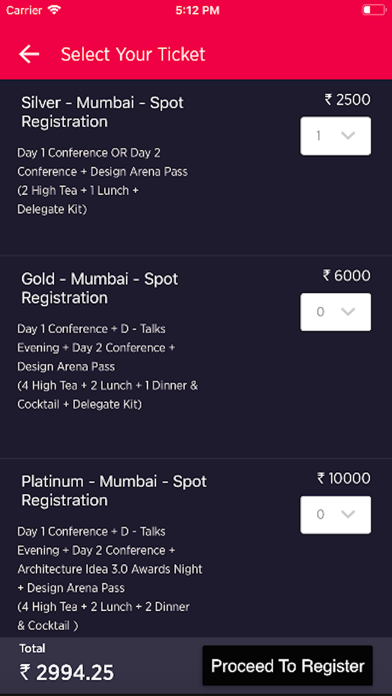Tap the battery indicator icon

[x=373, y=10]
